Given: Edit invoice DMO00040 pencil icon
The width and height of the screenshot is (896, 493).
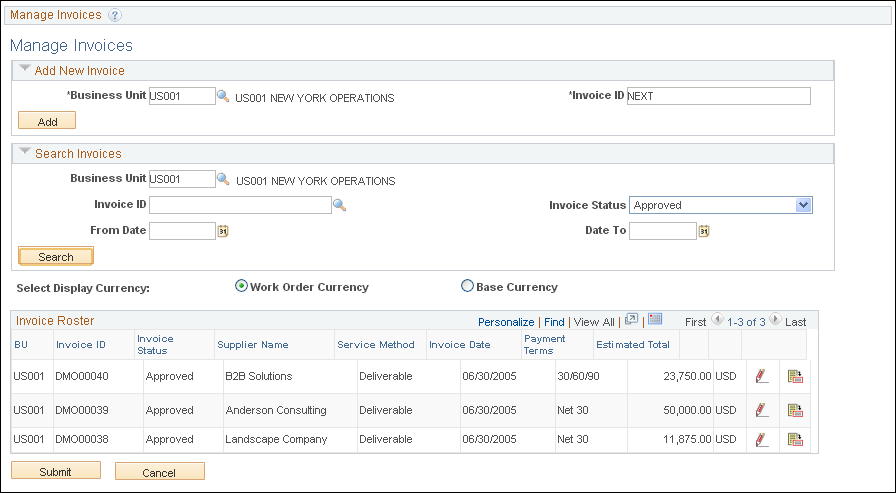Looking at the screenshot, I should [761, 376].
